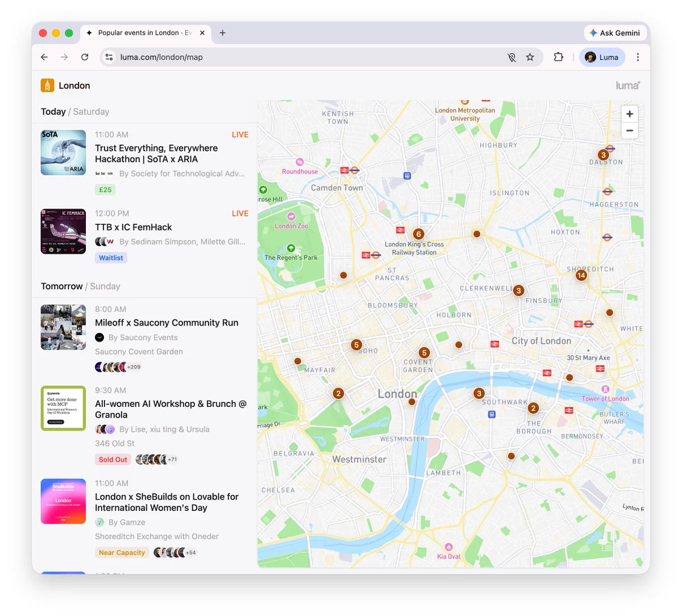Click 'By Society for Technological Adv...' host text
The image size is (682, 616).
(x=182, y=174)
